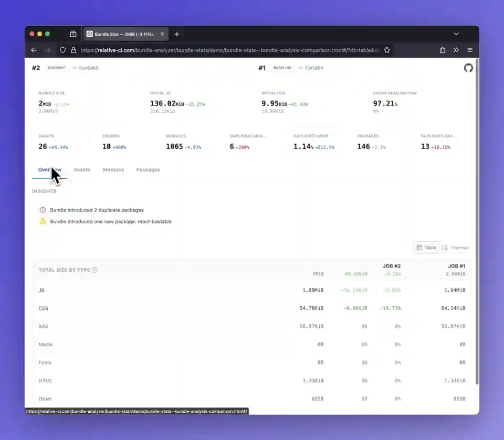Click the downloads icon in the browser toolbar
Image resolution: width=504 pixels, height=440 pixels.
coord(442,50)
